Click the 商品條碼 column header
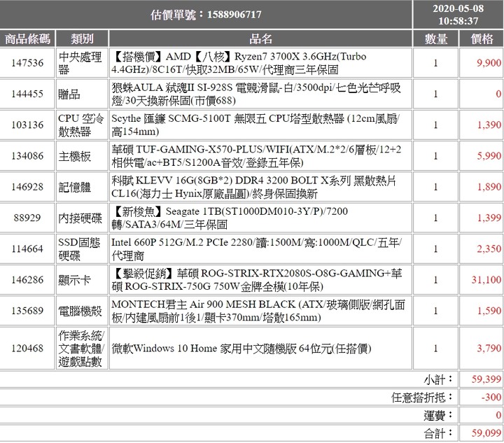Image resolution: width=504 pixels, height=443 pixels. (27, 39)
